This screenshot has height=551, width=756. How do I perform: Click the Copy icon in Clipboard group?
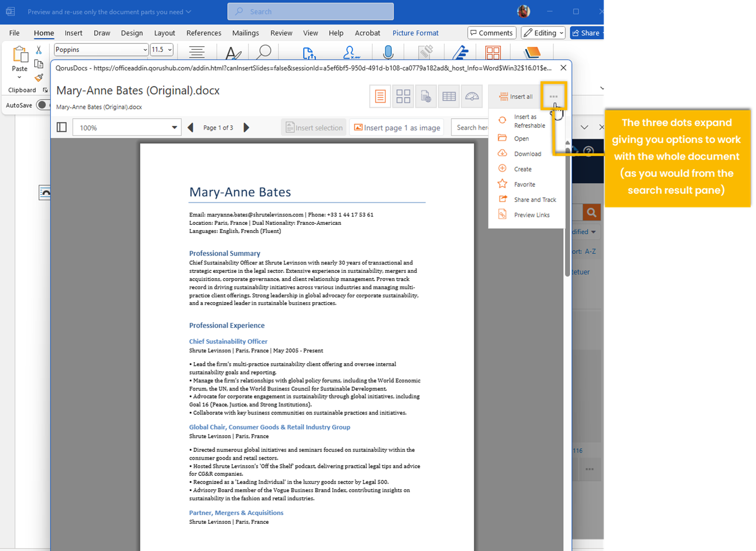[39, 64]
